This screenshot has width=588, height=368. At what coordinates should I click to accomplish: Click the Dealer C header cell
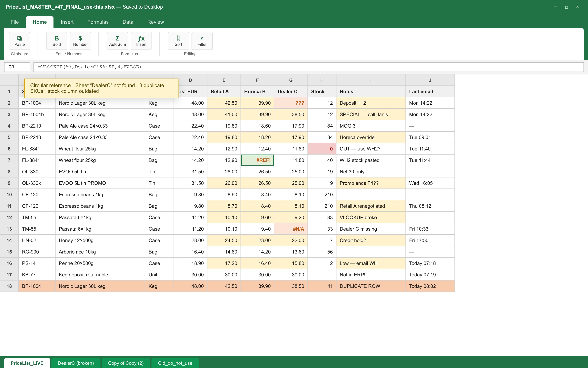(x=291, y=92)
